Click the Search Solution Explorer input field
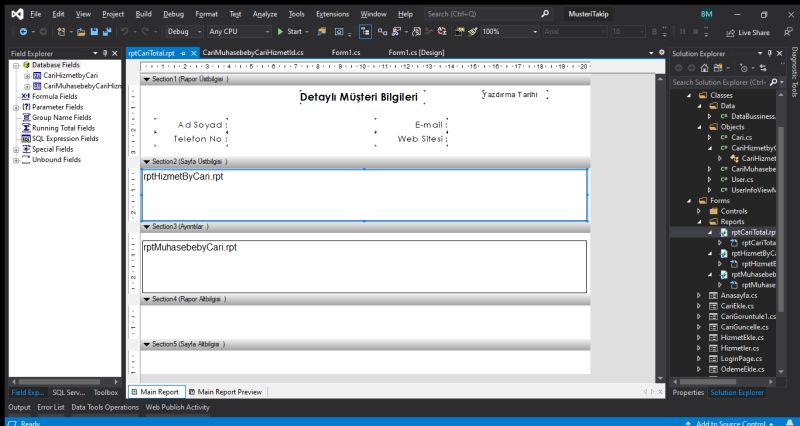The image size is (800, 426). 720,82
